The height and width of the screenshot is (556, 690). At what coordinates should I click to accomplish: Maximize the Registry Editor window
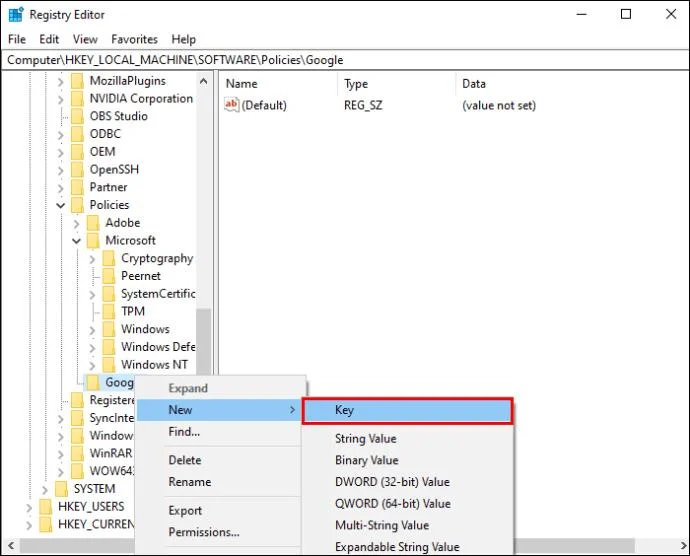pyautogui.click(x=626, y=14)
